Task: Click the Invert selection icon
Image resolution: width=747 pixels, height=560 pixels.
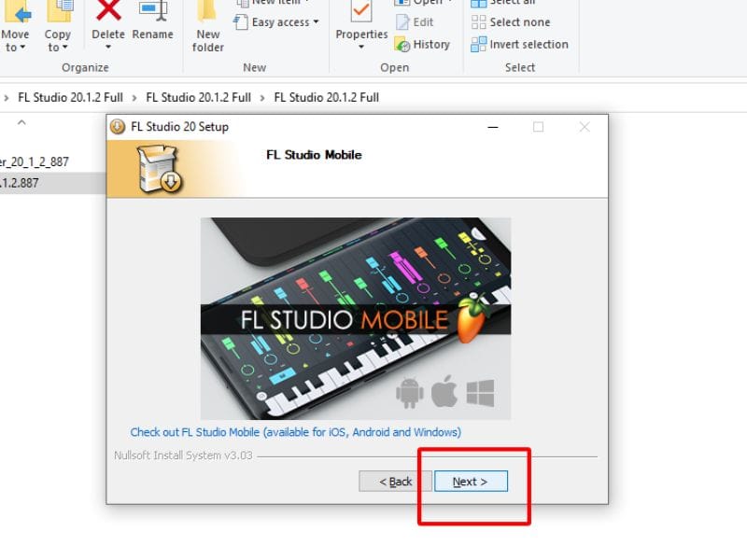Action: [478, 44]
